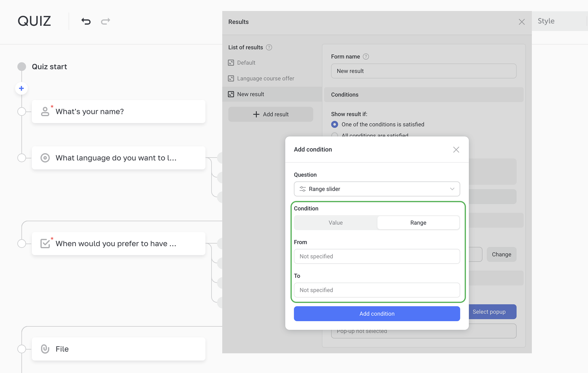Click the From value input field
588x373 pixels.
[x=377, y=257]
